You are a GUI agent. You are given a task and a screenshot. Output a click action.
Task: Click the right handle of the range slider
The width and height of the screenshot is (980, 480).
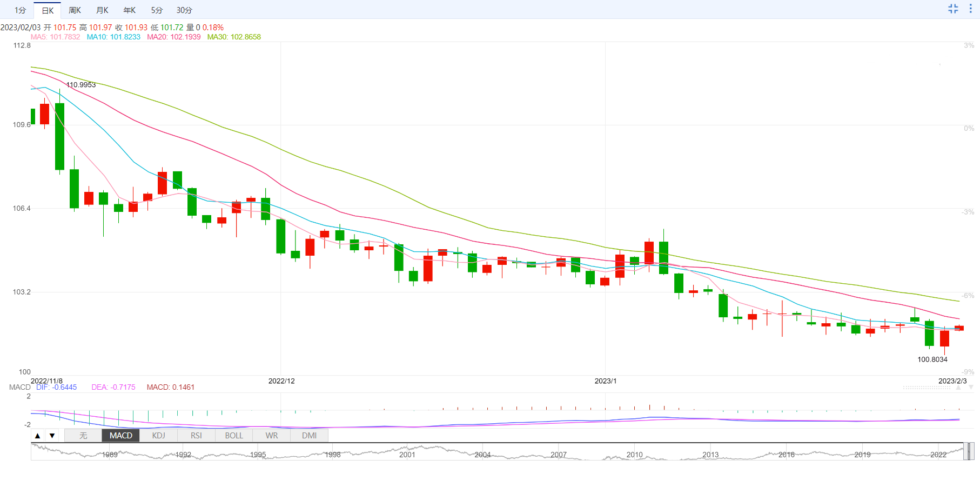[x=972, y=451]
